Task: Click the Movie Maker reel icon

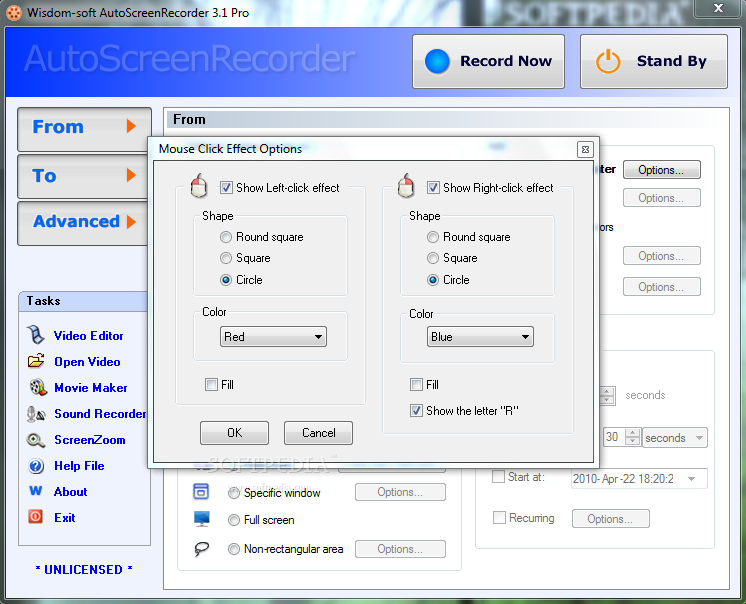Action: [x=38, y=388]
